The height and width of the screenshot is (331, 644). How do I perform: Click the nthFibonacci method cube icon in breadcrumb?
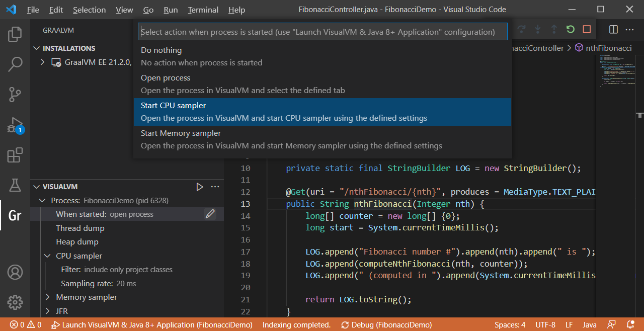click(x=579, y=48)
